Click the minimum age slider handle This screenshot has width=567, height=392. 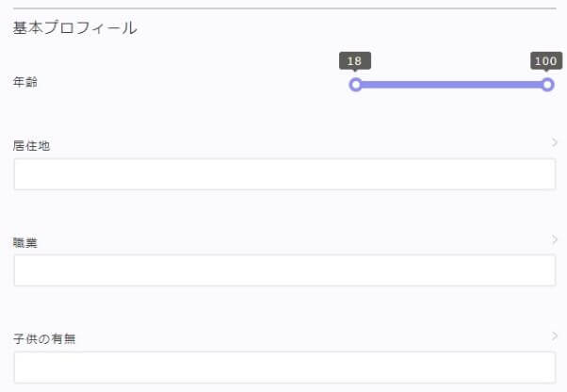pos(355,84)
